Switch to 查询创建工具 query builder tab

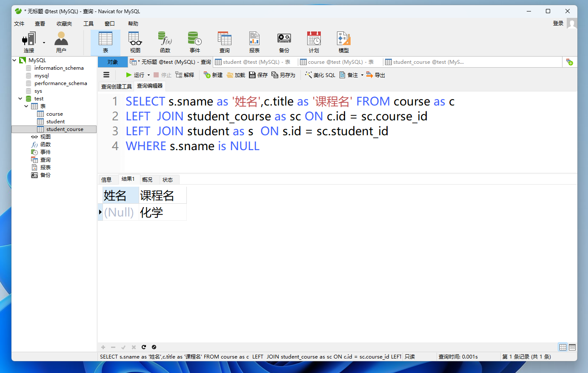click(x=117, y=86)
